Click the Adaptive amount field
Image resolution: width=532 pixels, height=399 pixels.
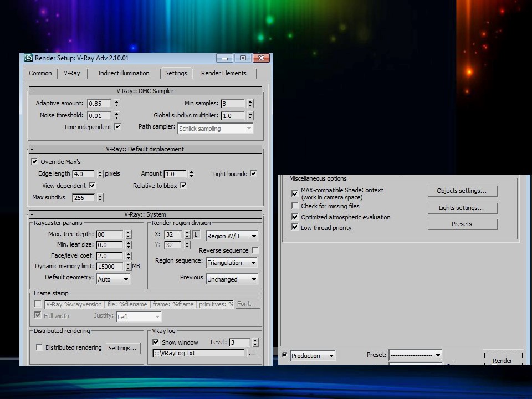(99, 104)
